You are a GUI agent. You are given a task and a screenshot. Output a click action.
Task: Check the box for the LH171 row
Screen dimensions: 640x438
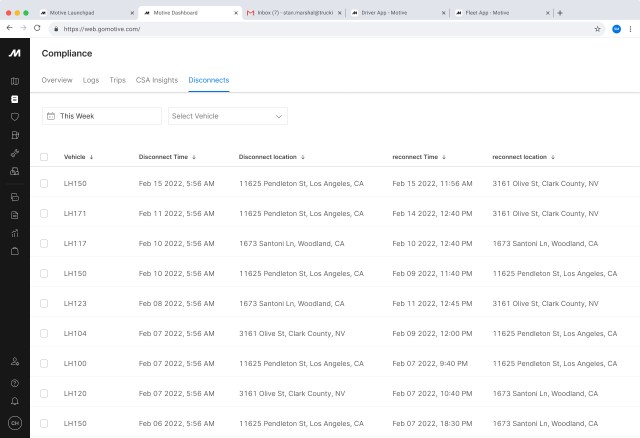(x=44, y=213)
